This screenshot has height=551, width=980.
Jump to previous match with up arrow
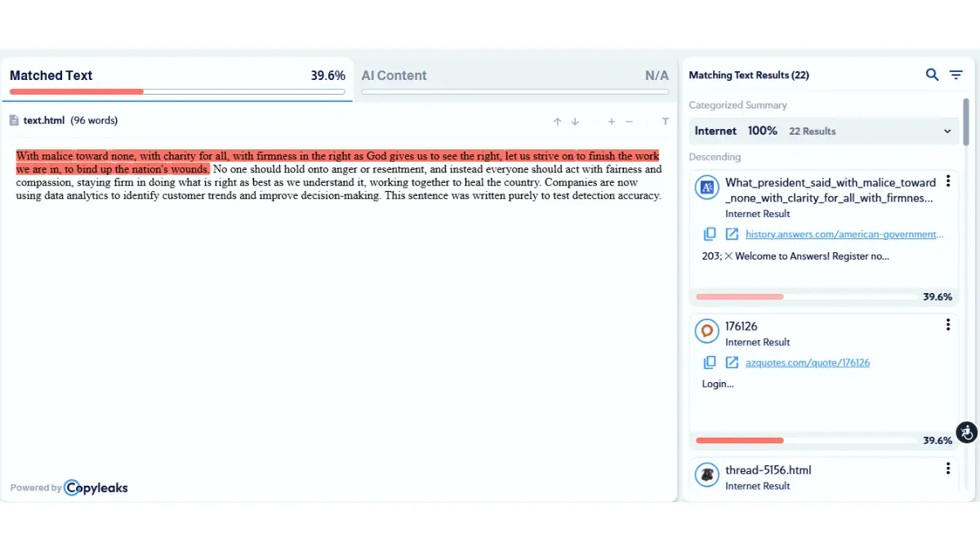pos(557,122)
